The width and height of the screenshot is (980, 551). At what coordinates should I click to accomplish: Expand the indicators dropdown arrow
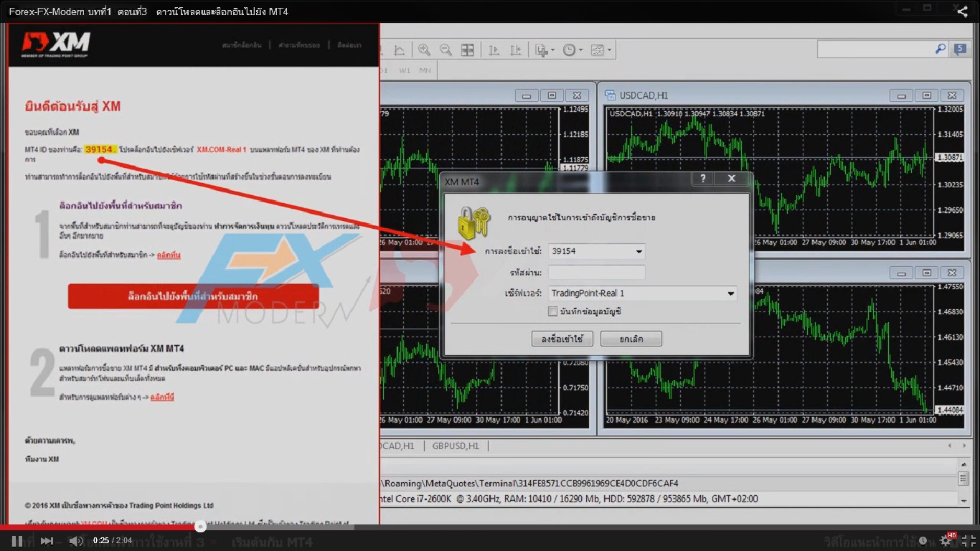552,50
